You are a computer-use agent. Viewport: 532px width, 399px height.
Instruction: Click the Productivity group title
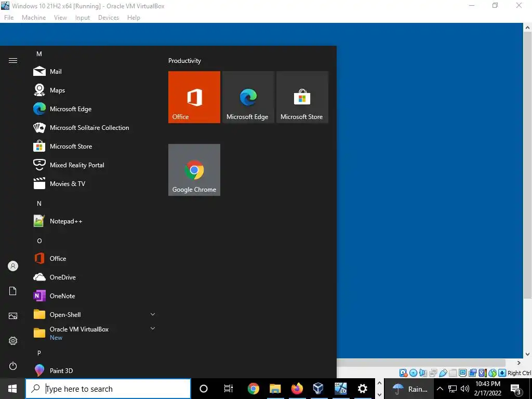184,61
